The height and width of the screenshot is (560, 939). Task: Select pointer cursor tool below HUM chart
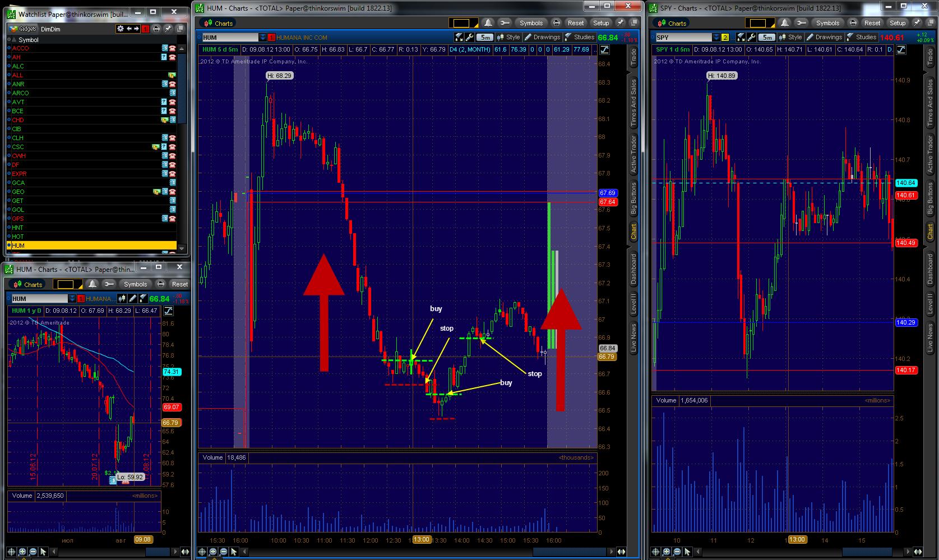[234, 552]
